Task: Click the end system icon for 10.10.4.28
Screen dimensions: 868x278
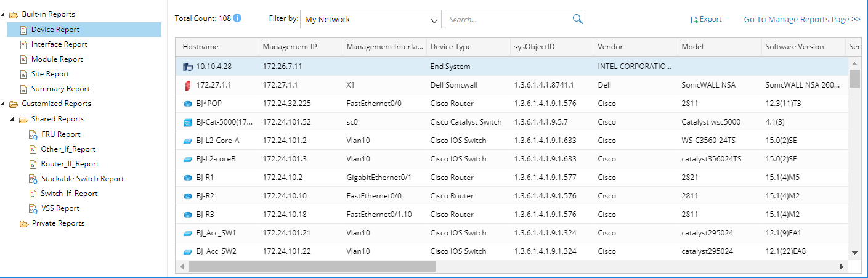Action: 188,67
